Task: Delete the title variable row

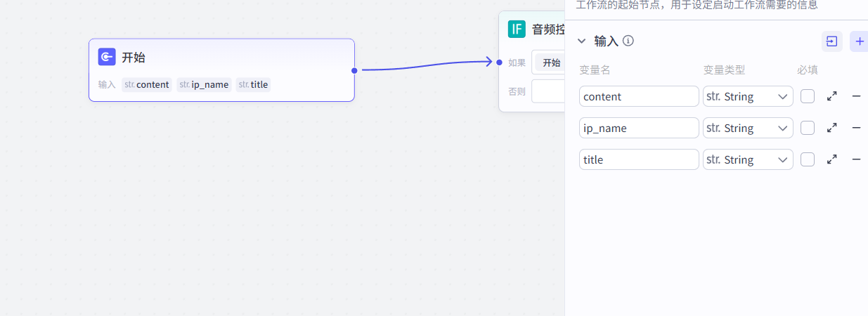Action: coord(856,159)
